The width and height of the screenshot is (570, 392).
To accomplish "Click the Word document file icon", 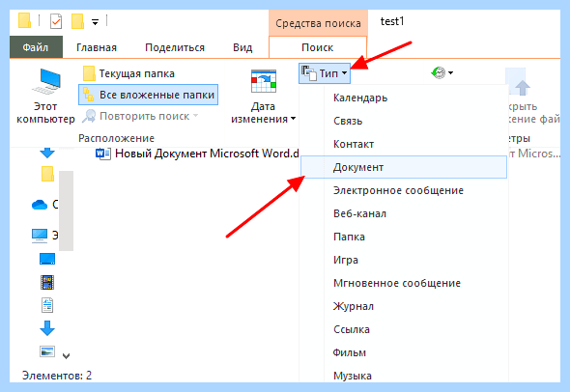I will point(102,154).
